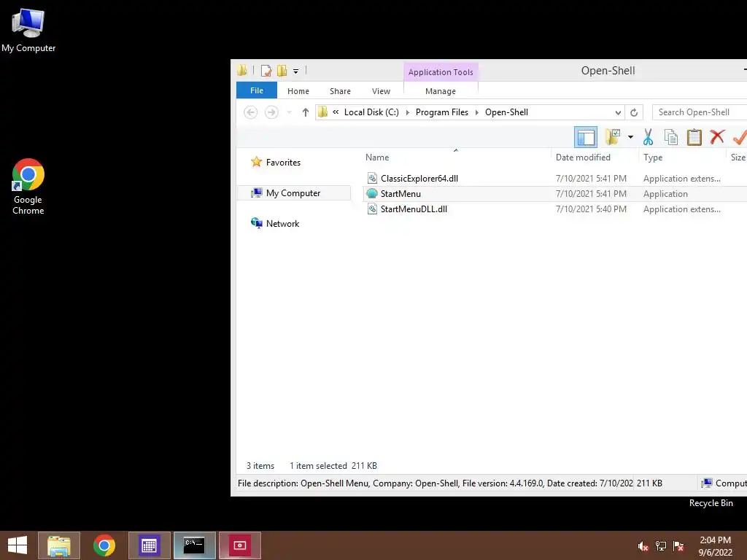Expand hidden breadcrumb path chevrons

[336, 112]
